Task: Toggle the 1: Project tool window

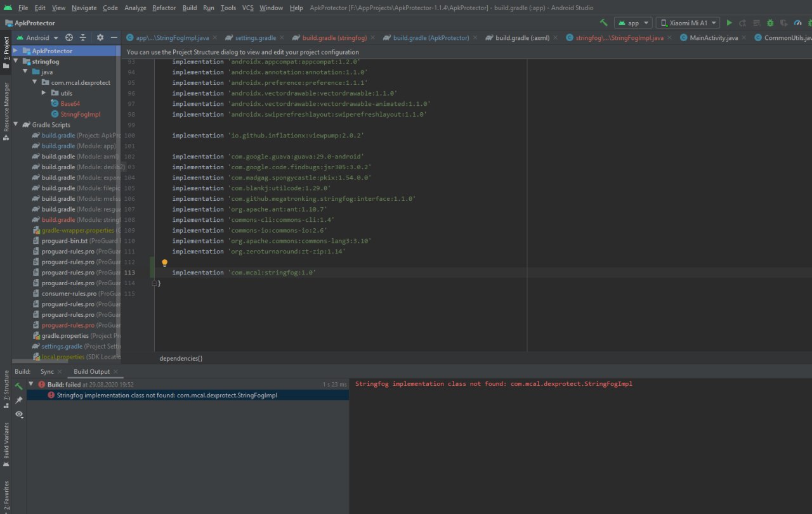Action: (x=6, y=53)
